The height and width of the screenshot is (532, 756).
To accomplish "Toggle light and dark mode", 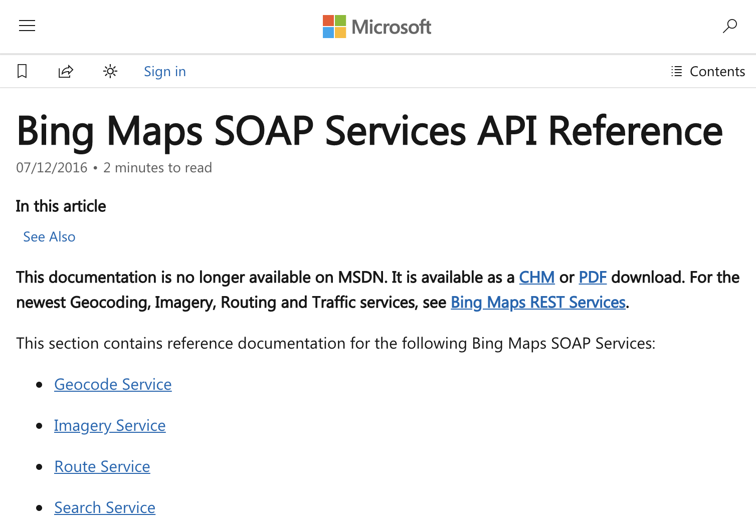I will (109, 71).
